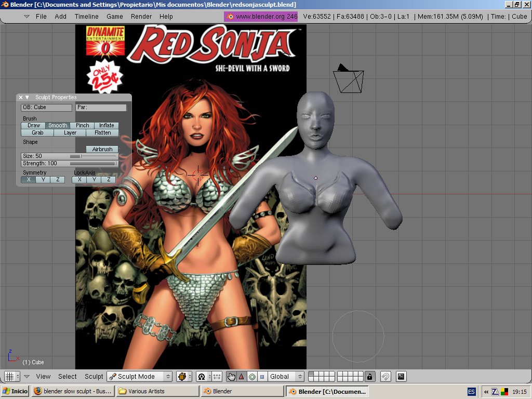This screenshot has width=532, height=399.
Task: Click the ES language indicator in tray
Action: pos(472,392)
